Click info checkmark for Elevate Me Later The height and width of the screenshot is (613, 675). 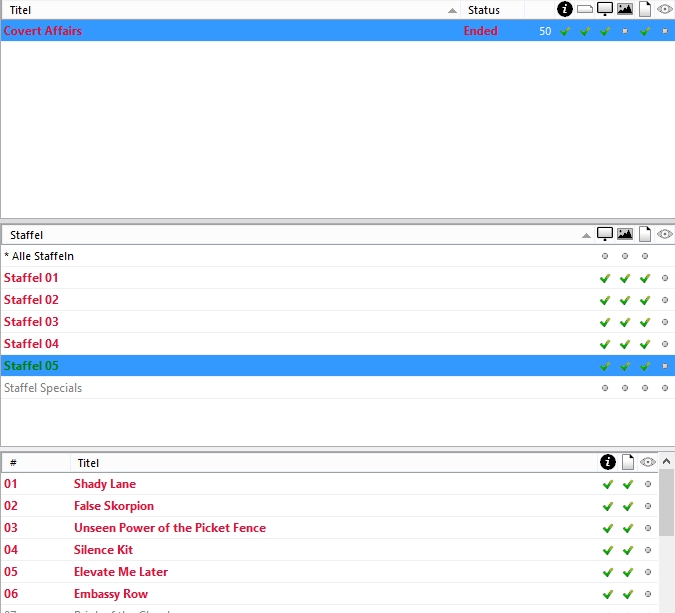click(607, 572)
